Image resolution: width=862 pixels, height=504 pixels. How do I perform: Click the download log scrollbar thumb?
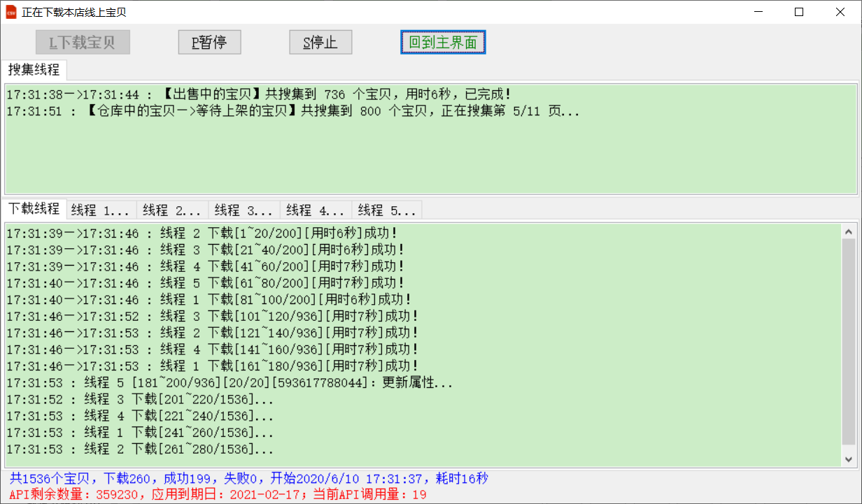[849, 343]
